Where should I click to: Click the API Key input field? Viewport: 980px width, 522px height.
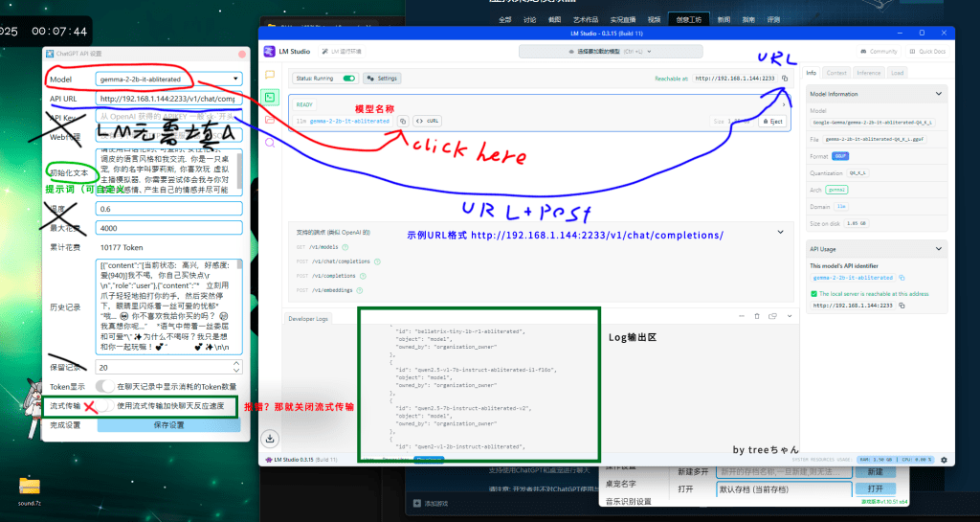(x=168, y=116)
